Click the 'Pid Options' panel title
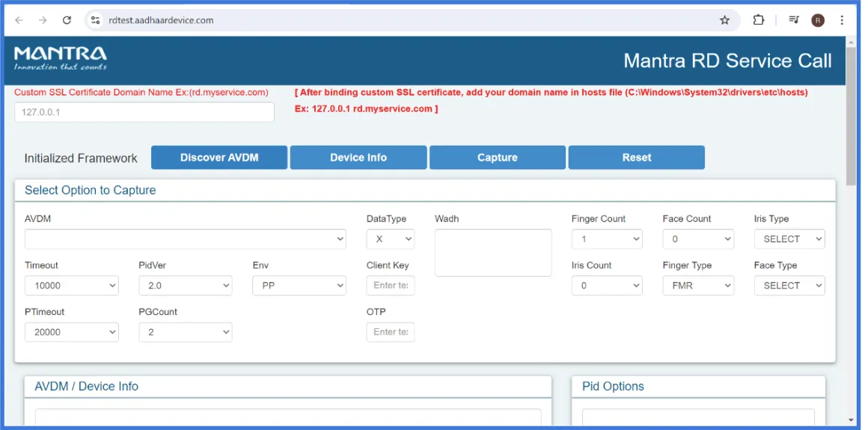The height and width of the screenshot is (430, 868). pos(613,387)
